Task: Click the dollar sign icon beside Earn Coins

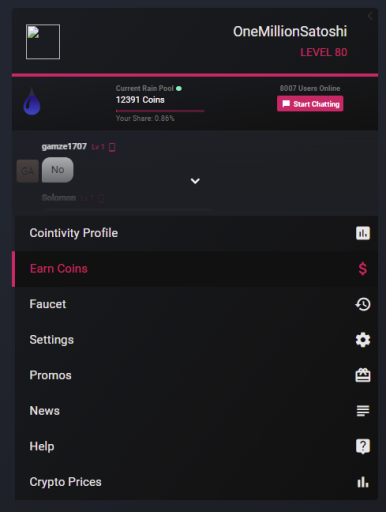Action: (x=363, y=269)
